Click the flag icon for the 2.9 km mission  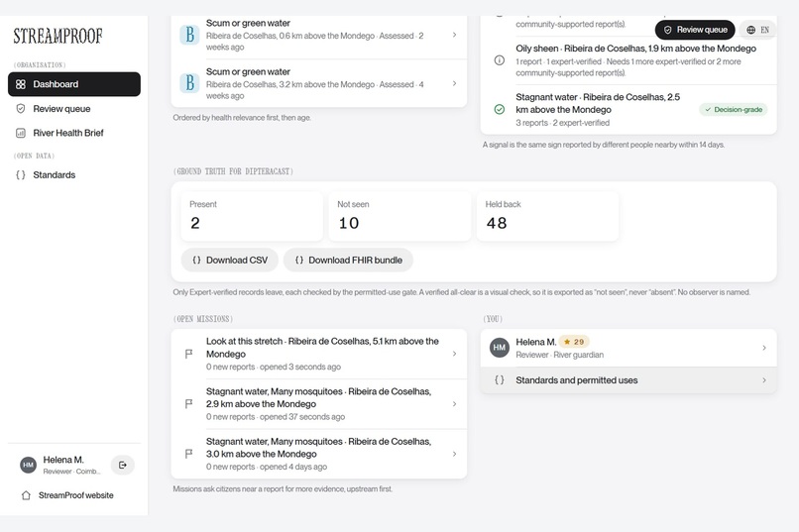pos(188,404)
